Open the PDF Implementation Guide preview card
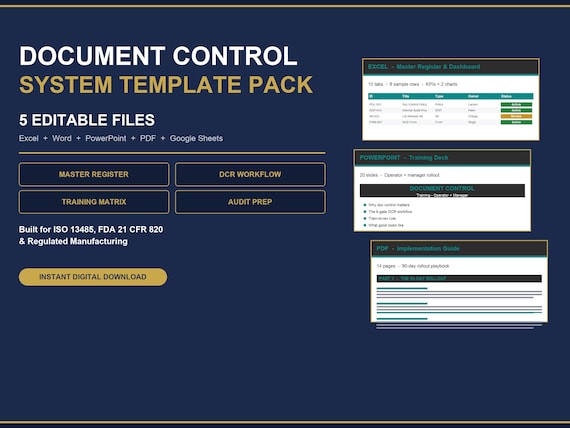 tap(459, 281)
